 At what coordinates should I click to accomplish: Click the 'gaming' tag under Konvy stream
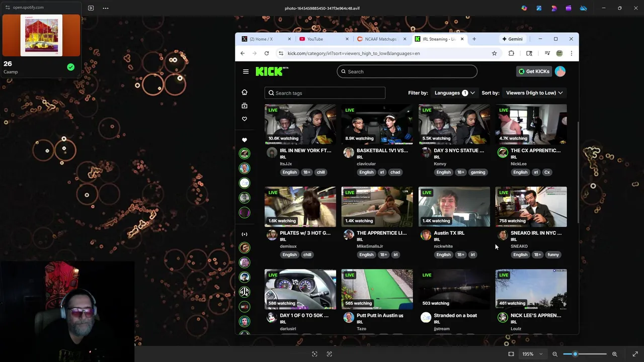click(478, 172)
